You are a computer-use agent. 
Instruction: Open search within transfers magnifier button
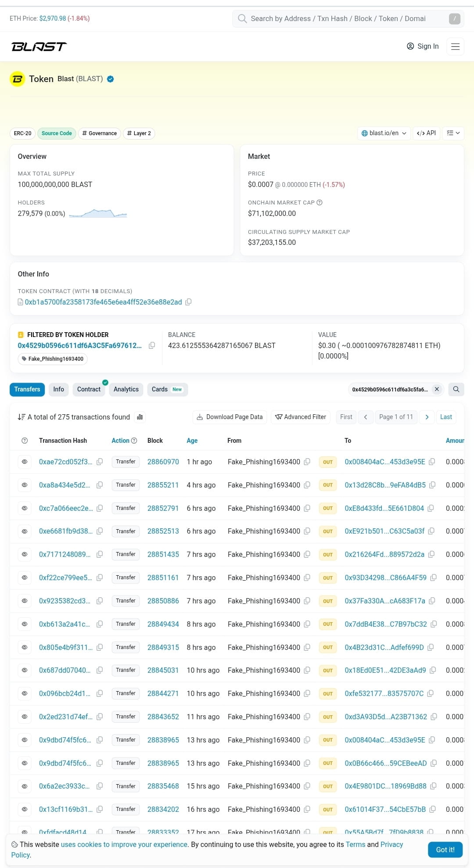click(456, 389)
